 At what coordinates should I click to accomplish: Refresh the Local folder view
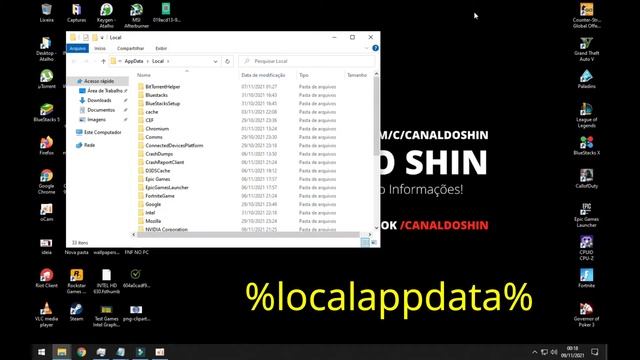pos(227,61)
